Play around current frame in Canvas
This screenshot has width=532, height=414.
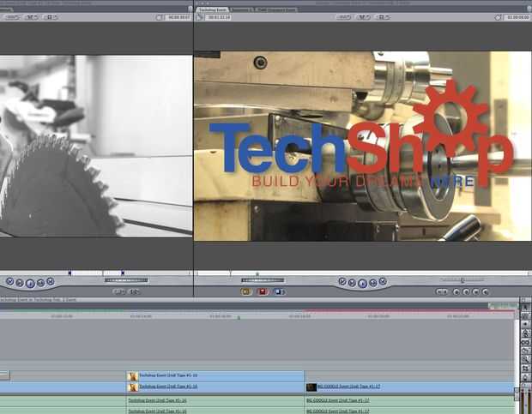click(373, 283)
